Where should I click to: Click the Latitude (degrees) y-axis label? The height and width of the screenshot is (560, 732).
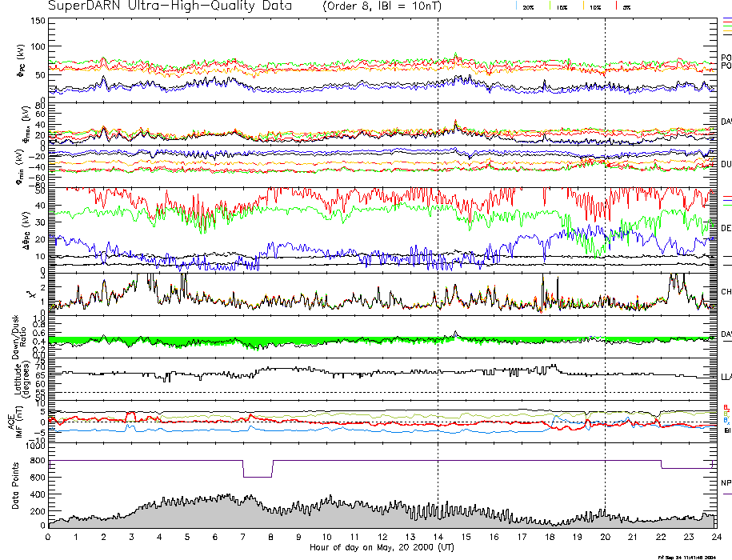[32, 374]
